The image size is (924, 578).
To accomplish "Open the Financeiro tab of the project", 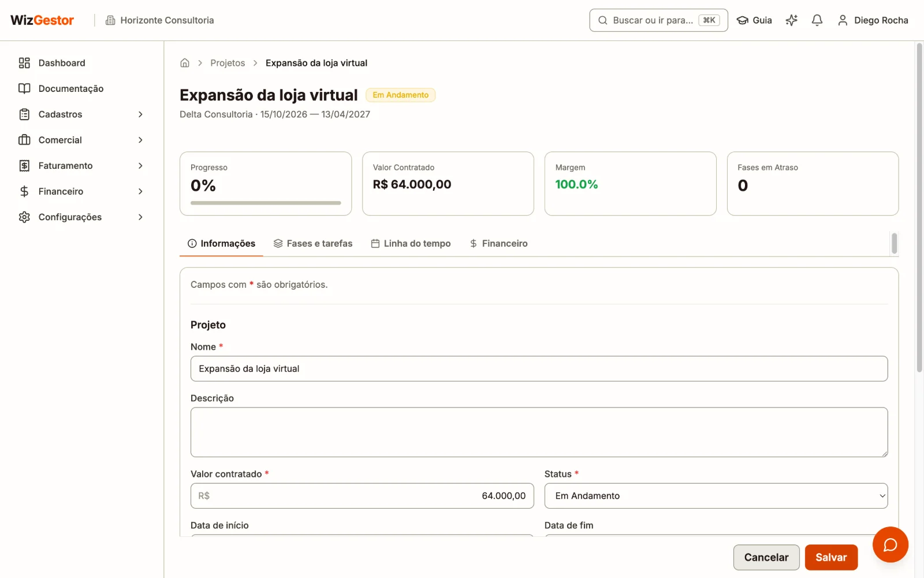I will (498, 244).
